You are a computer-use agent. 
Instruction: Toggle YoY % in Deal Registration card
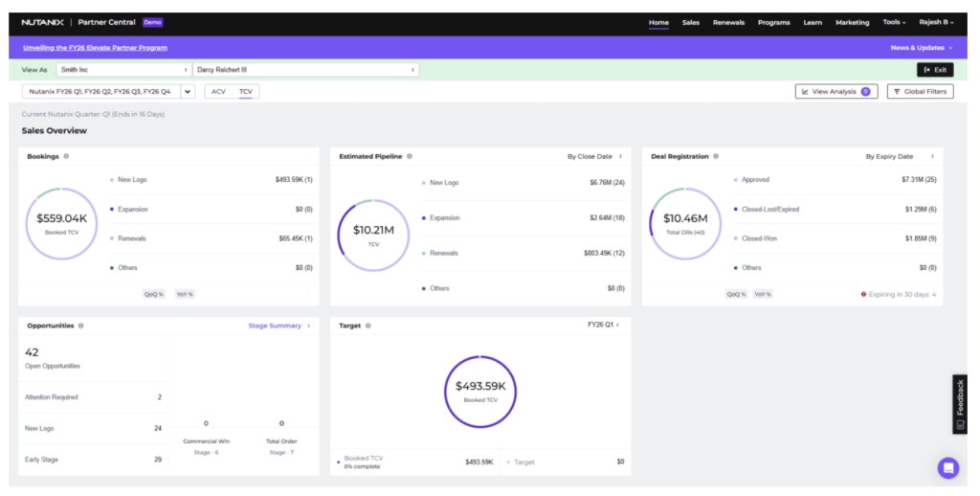pos(762,294)
